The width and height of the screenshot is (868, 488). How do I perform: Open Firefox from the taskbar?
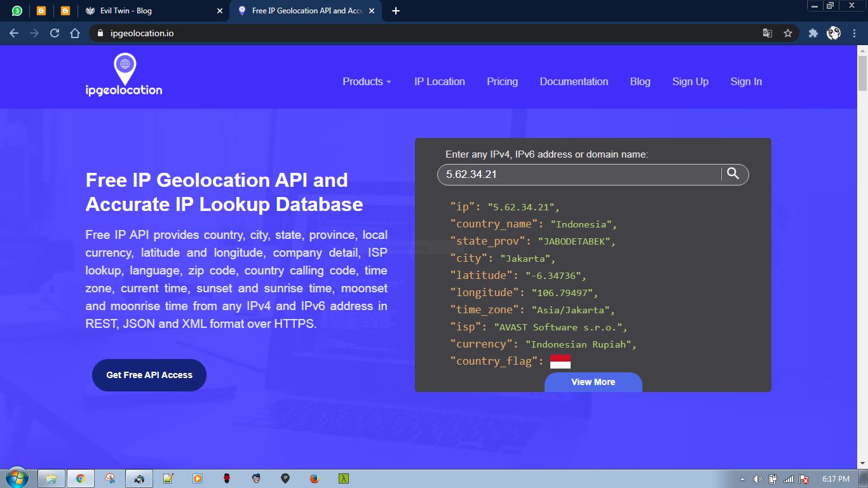click(314, 478)
